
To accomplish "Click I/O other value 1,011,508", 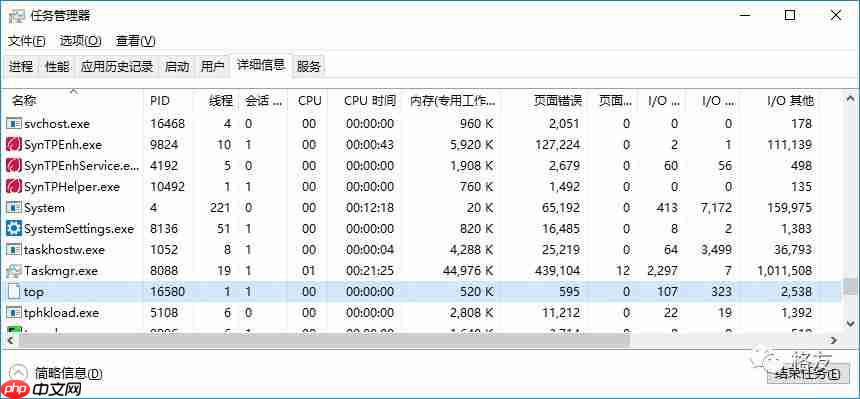I will click(x=784, y=271).
